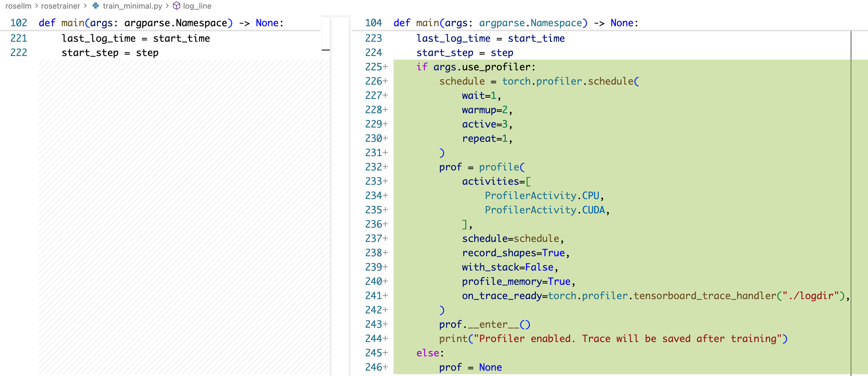The width and height of the screenshot is (868, 376).
Task: Click the plus marker on line 241
Action: tap(385, 295)
